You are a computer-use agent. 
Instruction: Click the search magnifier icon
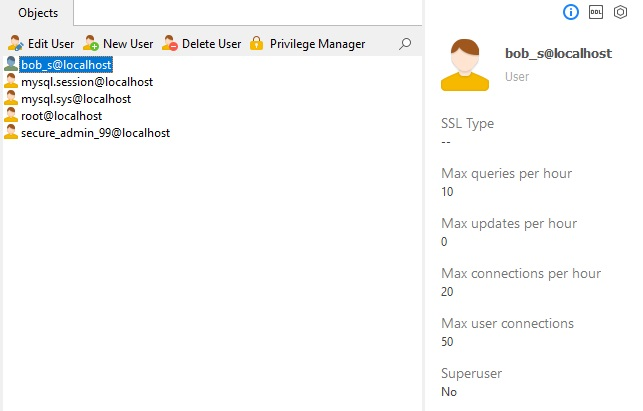pos(405,44)
